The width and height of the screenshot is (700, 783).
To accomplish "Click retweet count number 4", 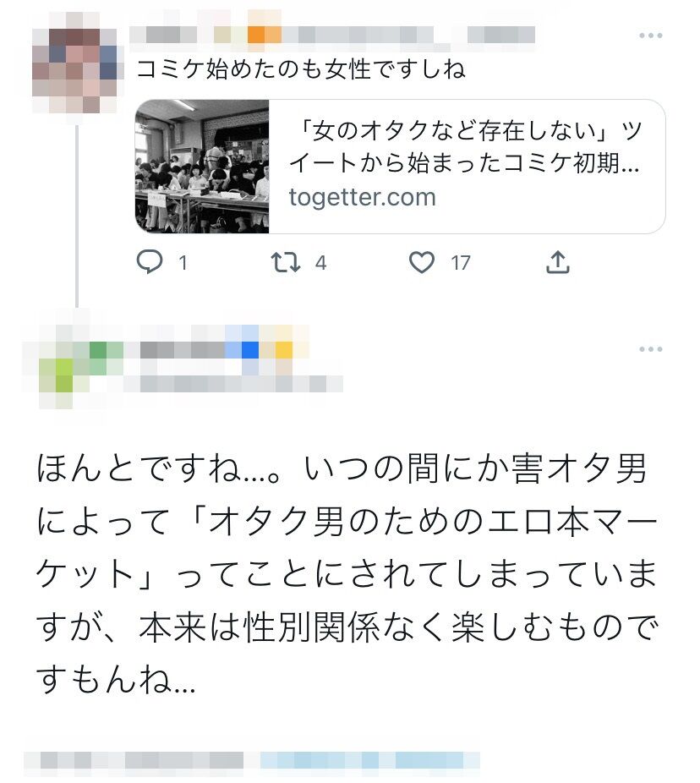I will coord(320,263).
